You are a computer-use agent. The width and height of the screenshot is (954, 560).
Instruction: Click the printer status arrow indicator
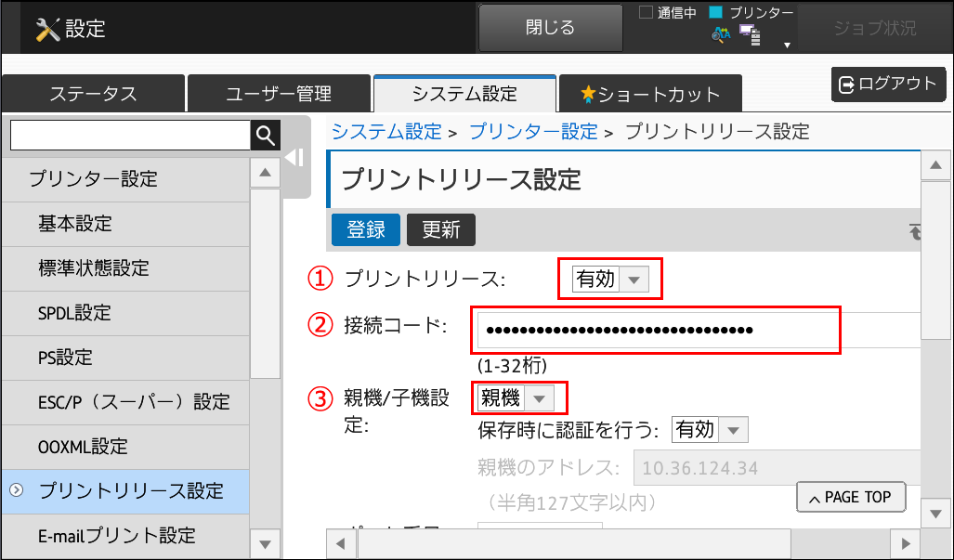tap(787, 45)
